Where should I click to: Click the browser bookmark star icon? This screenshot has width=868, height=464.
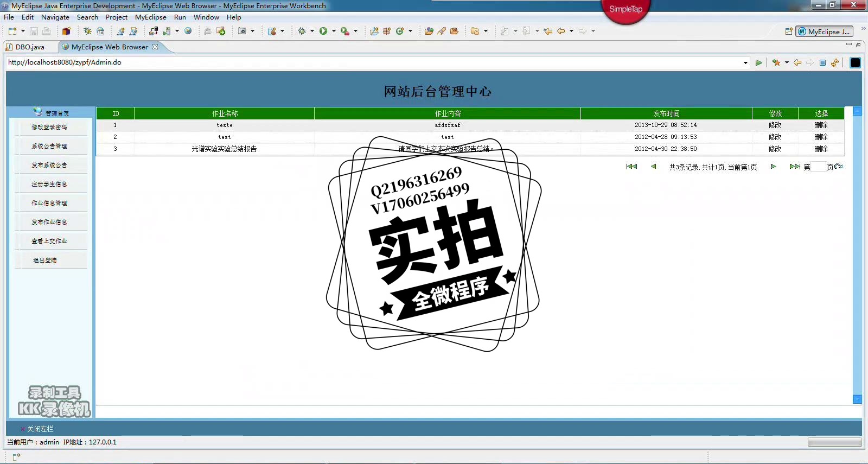click(776, 62)
